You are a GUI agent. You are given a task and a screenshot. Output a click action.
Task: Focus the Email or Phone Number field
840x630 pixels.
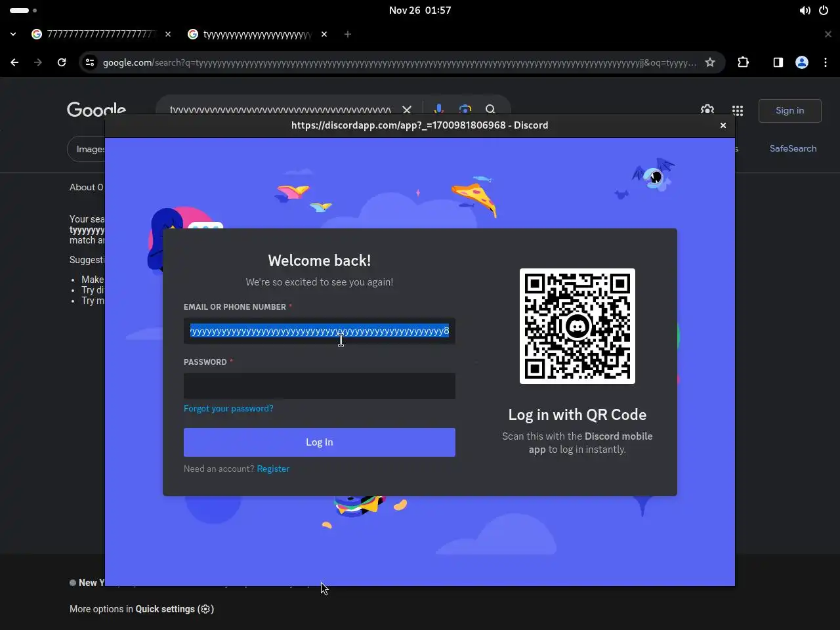[320, 331]
